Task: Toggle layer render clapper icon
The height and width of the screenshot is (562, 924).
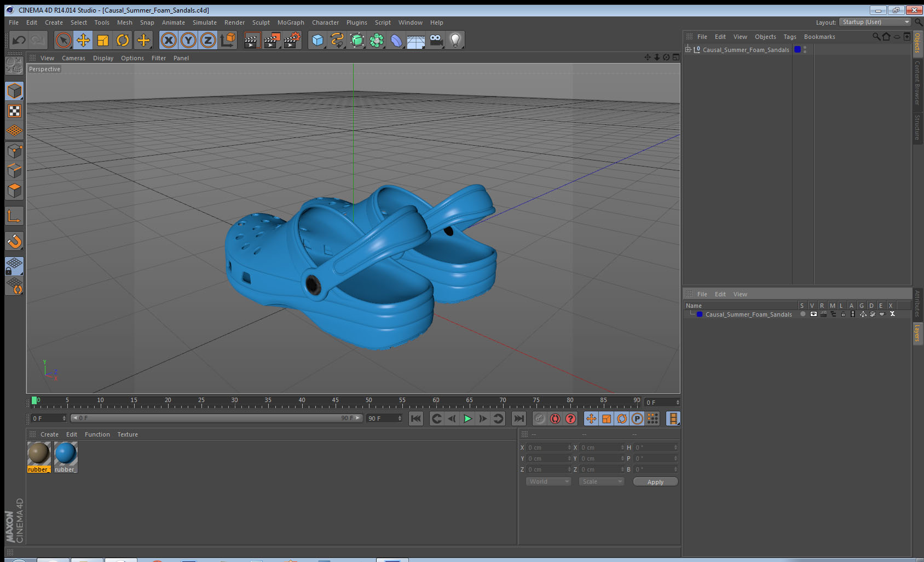Action: click(823, 314)
